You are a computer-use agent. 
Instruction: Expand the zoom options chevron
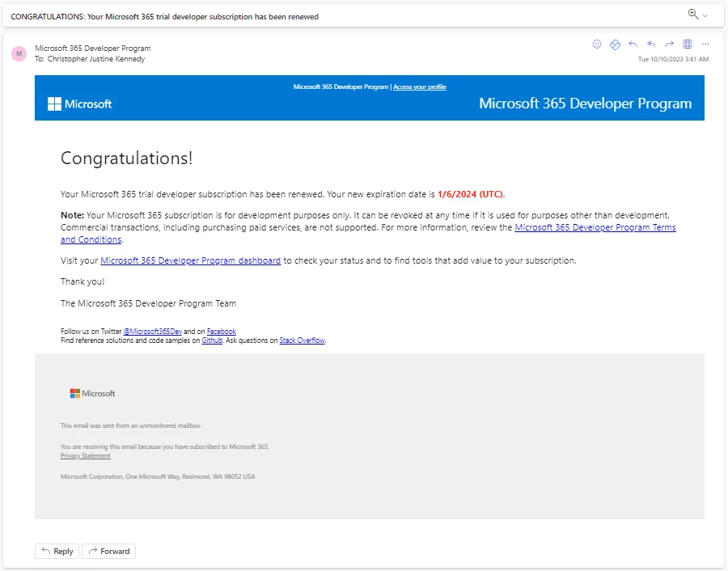pyautogui.click(x=705, y=16)
